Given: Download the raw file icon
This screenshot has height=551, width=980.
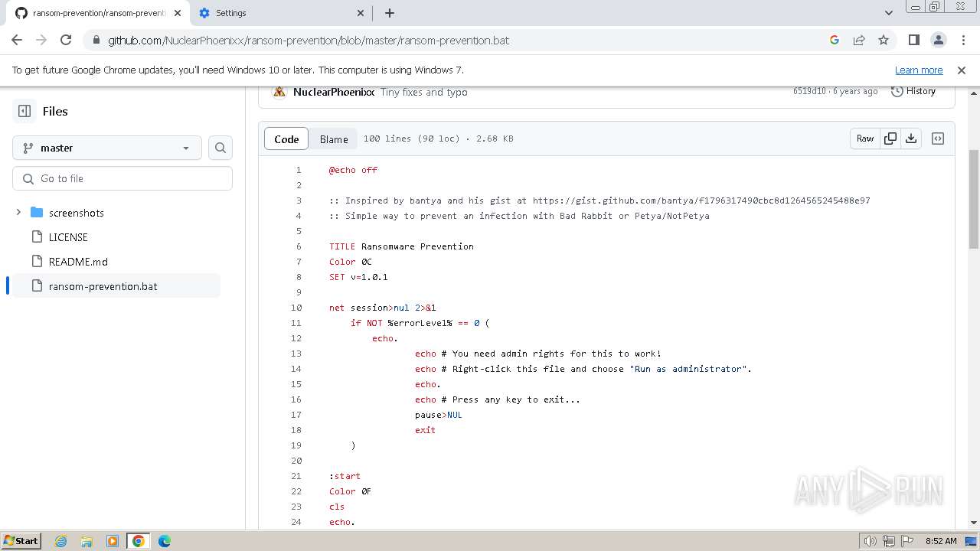Looking at the screenshot, I should coord(911,139).
